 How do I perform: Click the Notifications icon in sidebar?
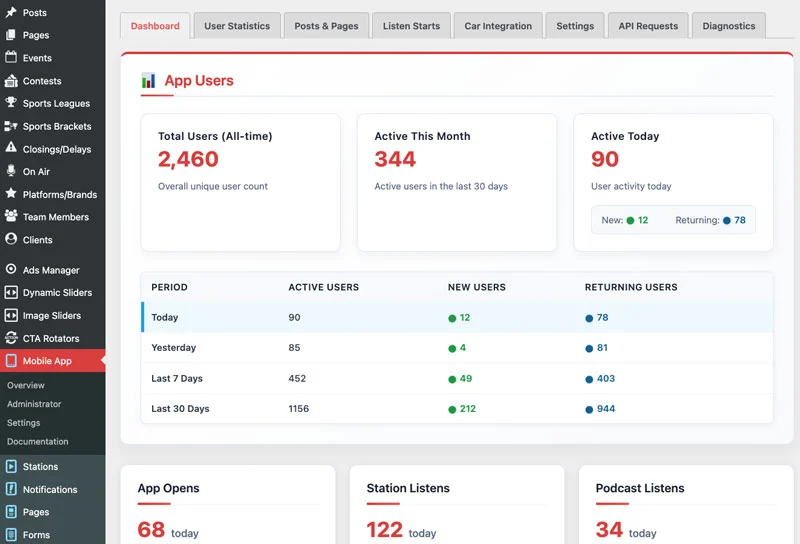tap(11, 489)
